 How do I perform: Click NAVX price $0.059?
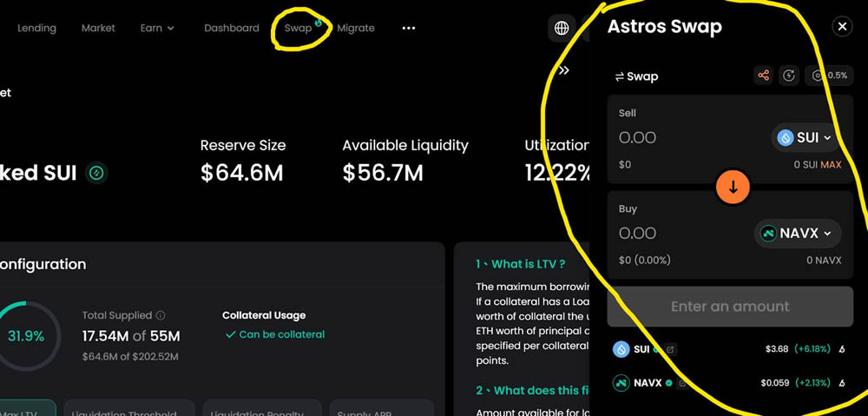[x=774, y=383]
